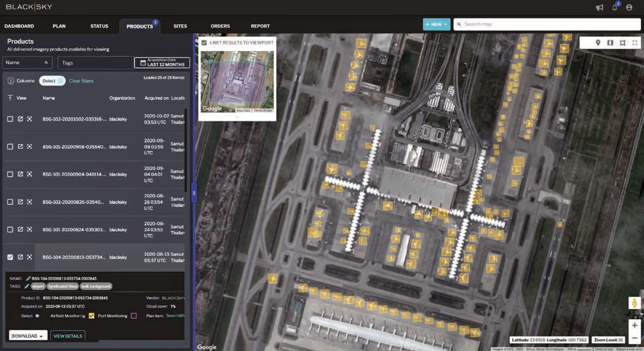Enable the Port Monitoring detect checkbox
Screen dimensions: 644x351
click(x=134, y=316)
